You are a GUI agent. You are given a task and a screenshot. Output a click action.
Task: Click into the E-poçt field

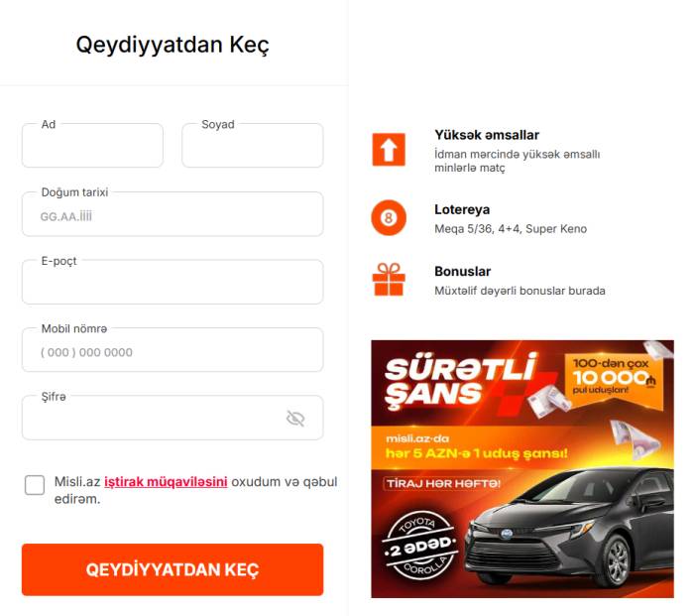173,282
